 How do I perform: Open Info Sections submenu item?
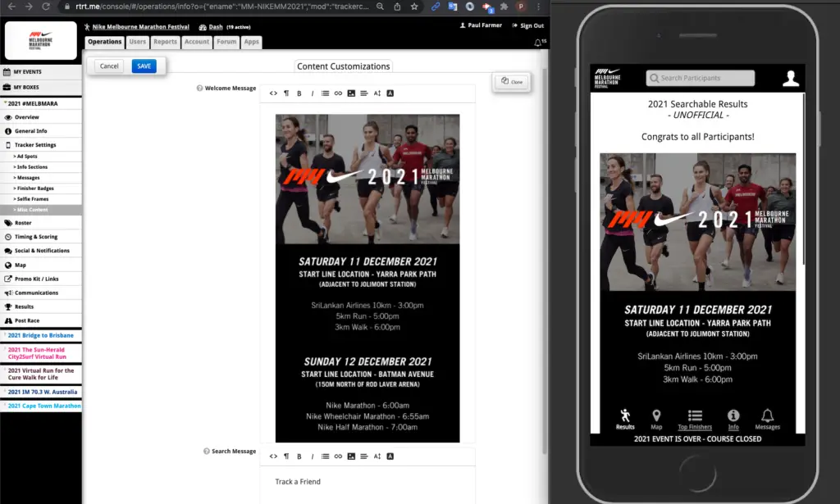point(32,167)
